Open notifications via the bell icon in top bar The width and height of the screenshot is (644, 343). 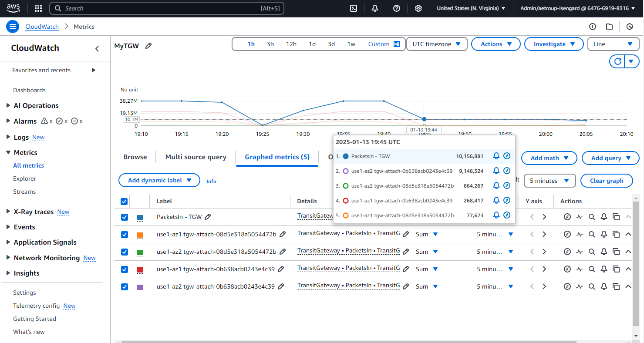pyautogui.click(x=374, y=8)
